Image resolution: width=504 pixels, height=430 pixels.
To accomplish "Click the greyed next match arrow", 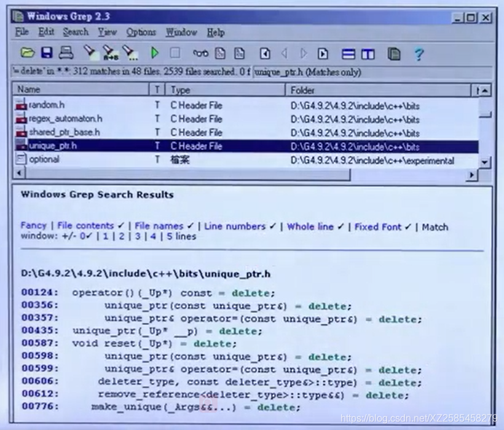I will (304, 54).
